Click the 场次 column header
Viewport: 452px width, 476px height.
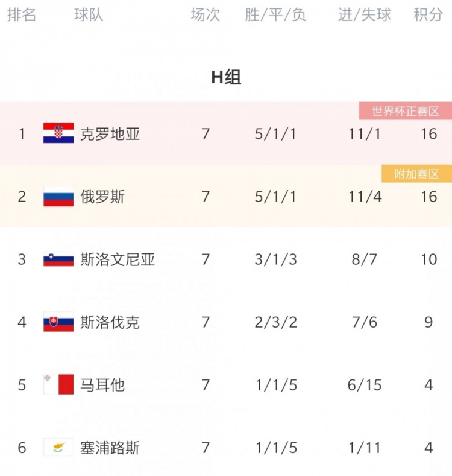[206, 14]
